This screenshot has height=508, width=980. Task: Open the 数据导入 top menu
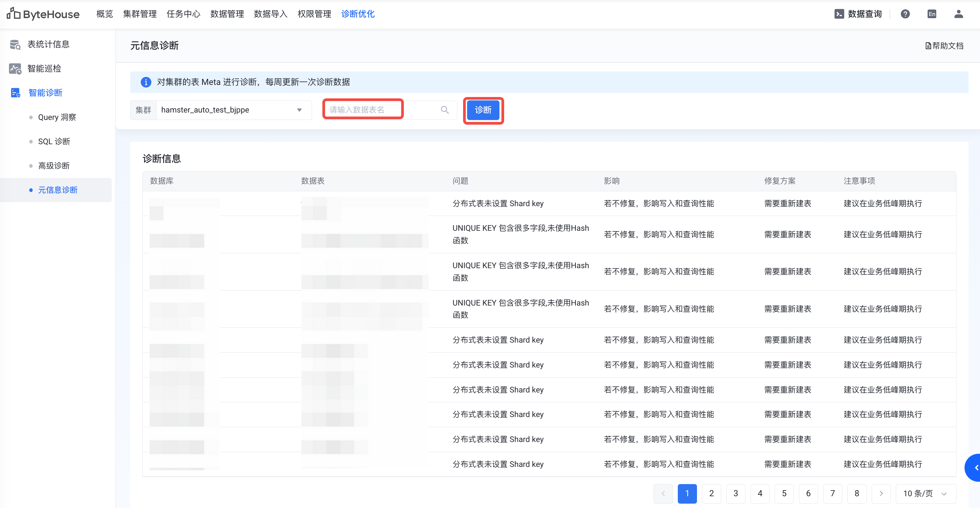tap(271, 14)
